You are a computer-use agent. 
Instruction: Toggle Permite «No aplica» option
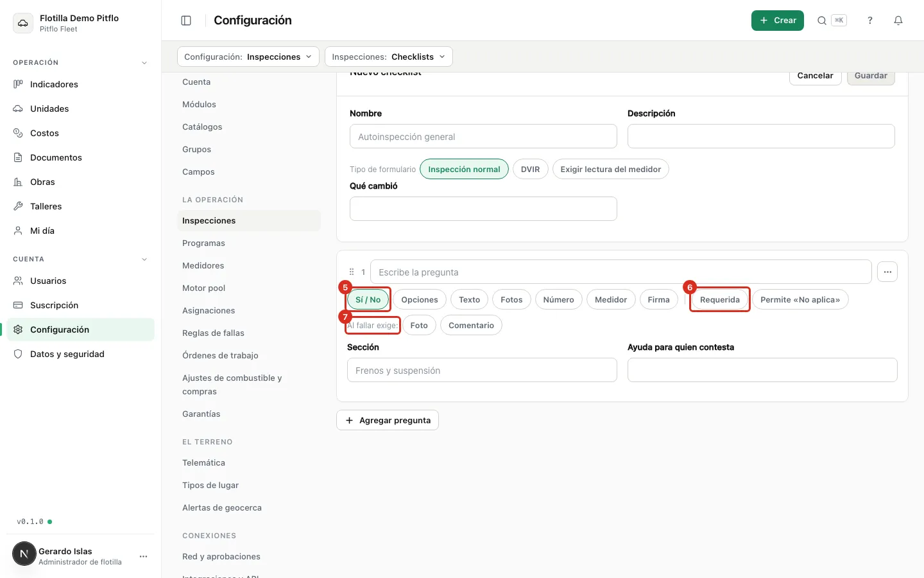[800, 299]
